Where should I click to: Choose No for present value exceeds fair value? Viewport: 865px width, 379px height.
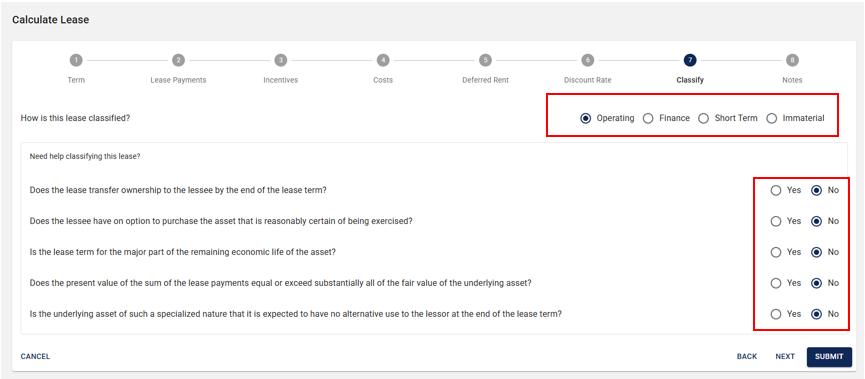816,283
